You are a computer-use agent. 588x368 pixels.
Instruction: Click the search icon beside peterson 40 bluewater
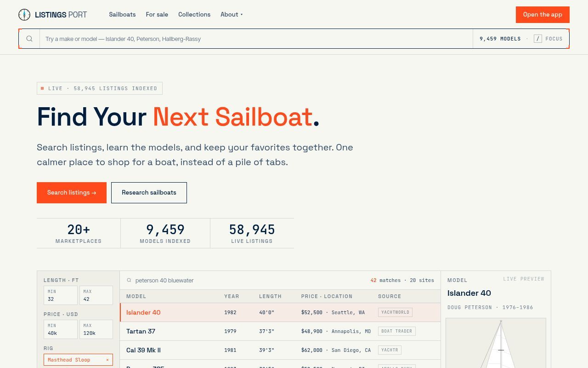click(x=129, y=280)
